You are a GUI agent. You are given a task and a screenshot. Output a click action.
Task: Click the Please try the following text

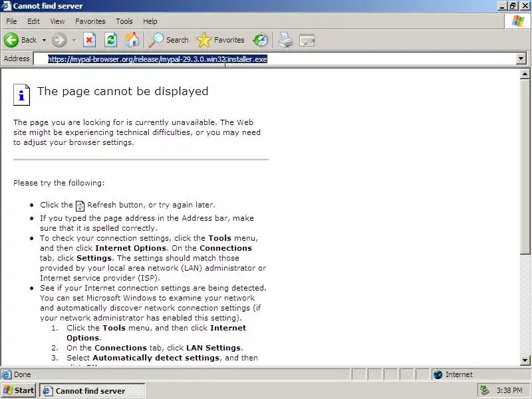pos(59,183)
